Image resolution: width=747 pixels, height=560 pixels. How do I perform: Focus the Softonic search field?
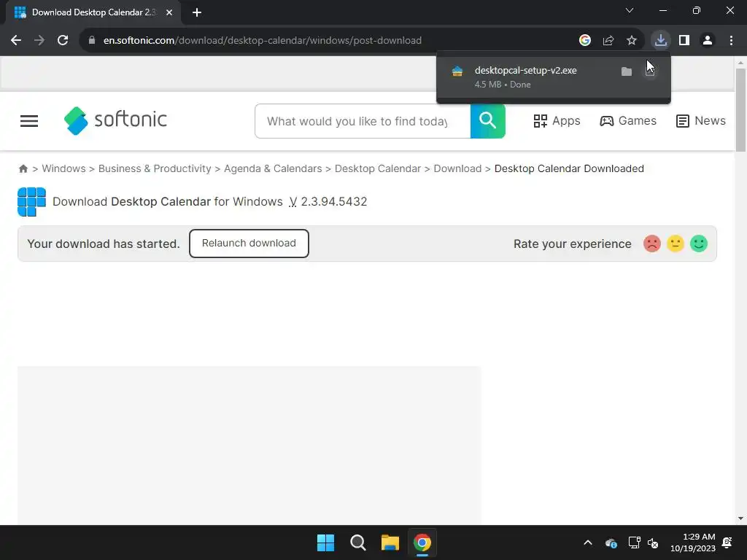(x=363, y=122)
